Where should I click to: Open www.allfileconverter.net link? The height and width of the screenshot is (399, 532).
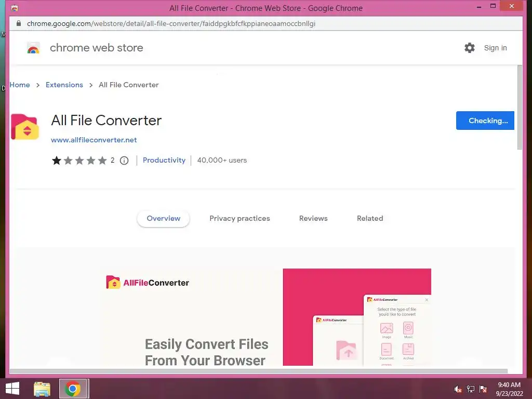[x=94, y=140]
